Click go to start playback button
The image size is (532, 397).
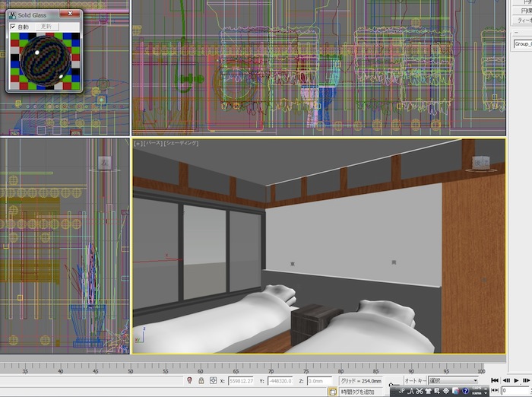(495, 380)
